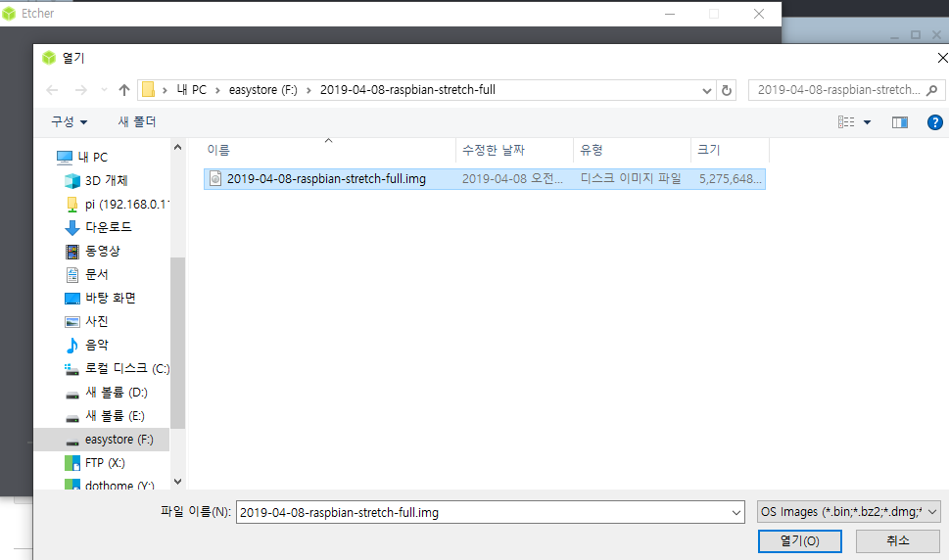Open recent locations dropdown chevron

click(x=104, y=90)
